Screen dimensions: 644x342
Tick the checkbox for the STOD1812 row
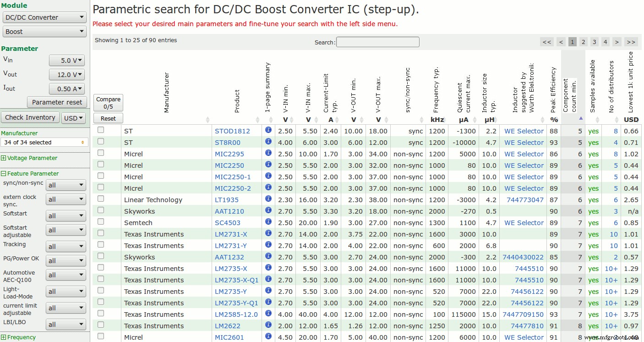(101, 130)
